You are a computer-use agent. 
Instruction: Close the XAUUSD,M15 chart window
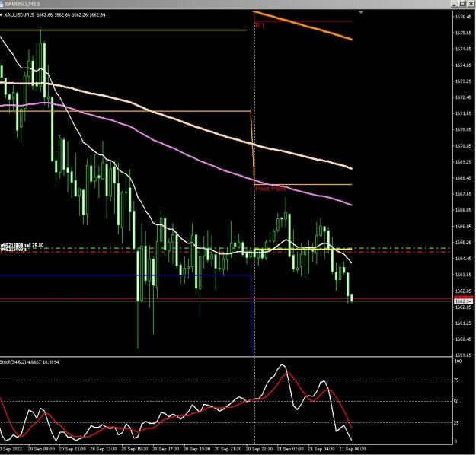[x=471, y=4]
